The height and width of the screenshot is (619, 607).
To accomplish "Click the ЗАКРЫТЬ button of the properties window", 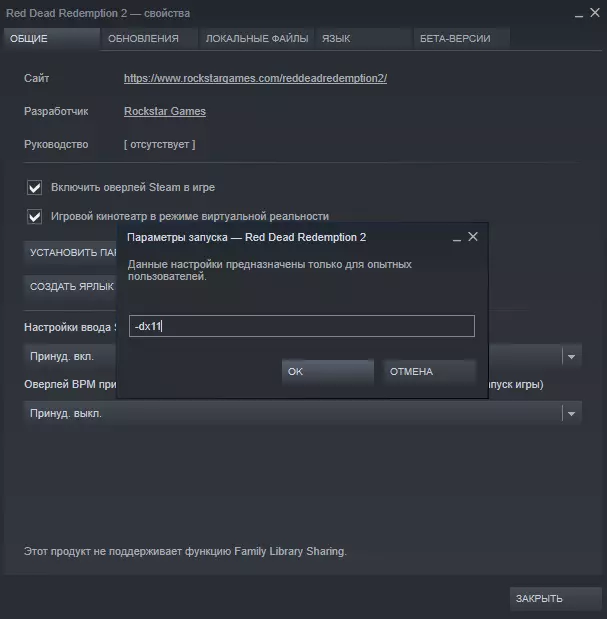I will (x=555, y=598).
